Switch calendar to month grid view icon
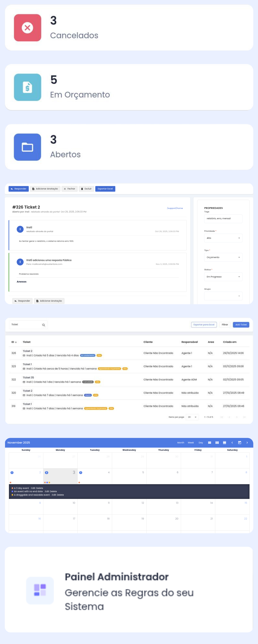This screenshot has width=258, height=644. pos(209,442)
